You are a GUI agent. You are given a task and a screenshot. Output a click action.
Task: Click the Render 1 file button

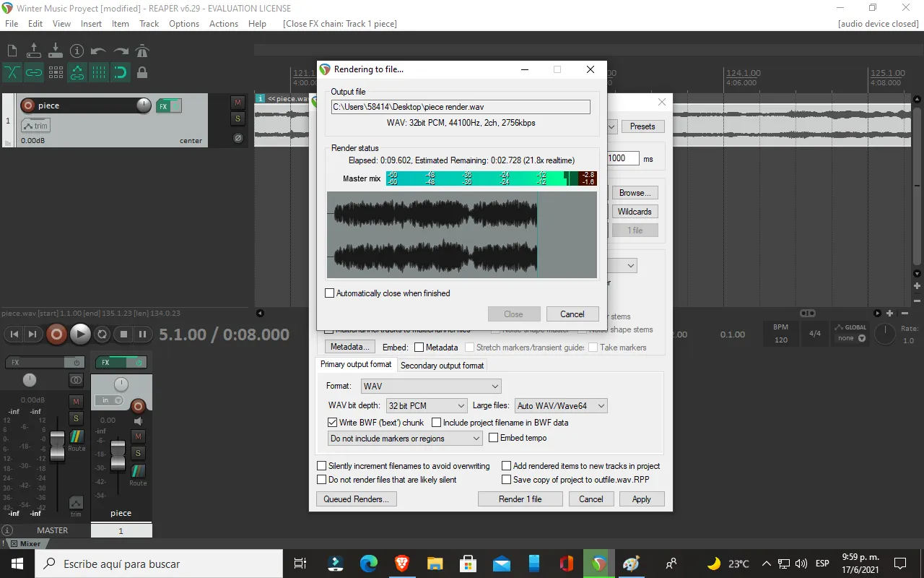[x=520, y=499]
